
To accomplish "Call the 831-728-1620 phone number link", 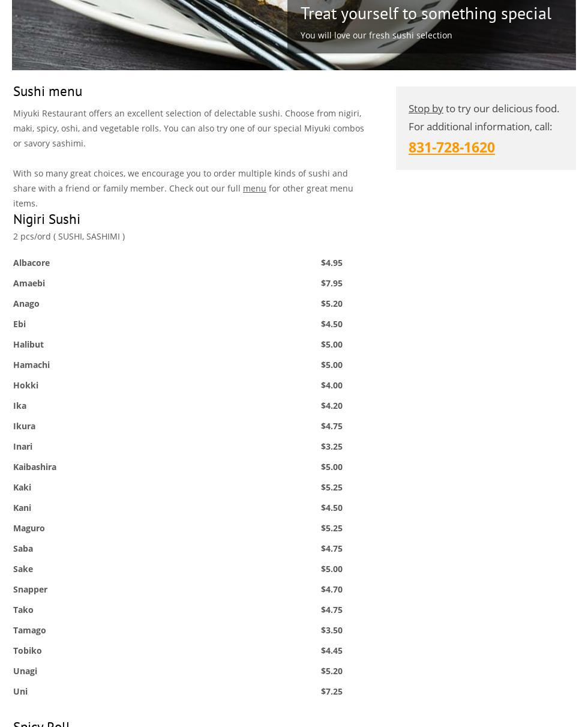I will pos(451,147).
